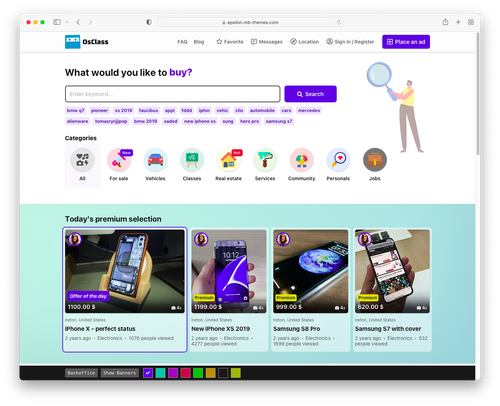Open the Community category icon
Screen dimensions: 500x406
(302, 160)
